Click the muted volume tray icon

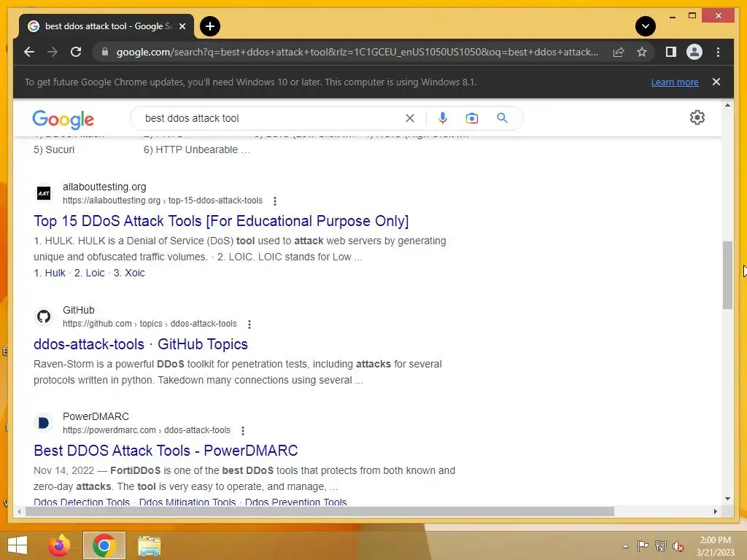678,545
